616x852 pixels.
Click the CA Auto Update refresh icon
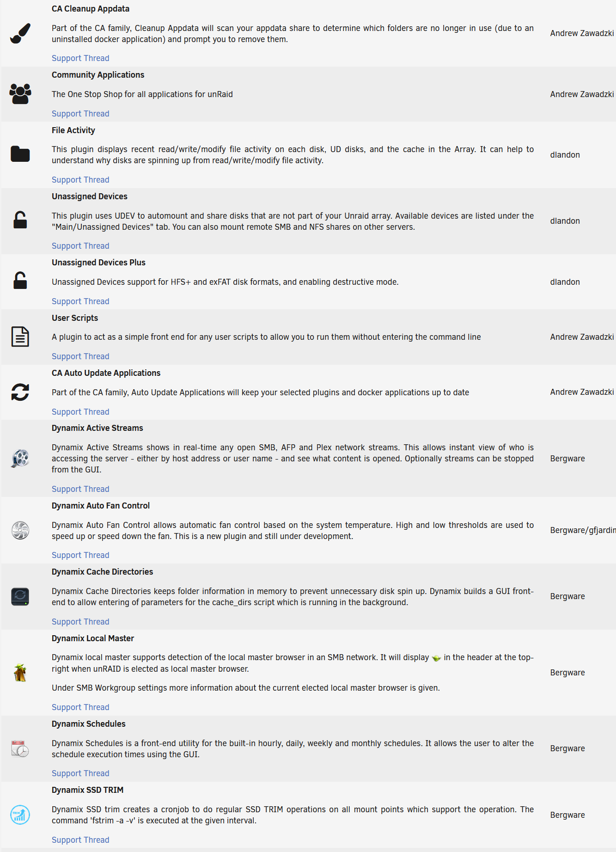[x=20, y=392]
